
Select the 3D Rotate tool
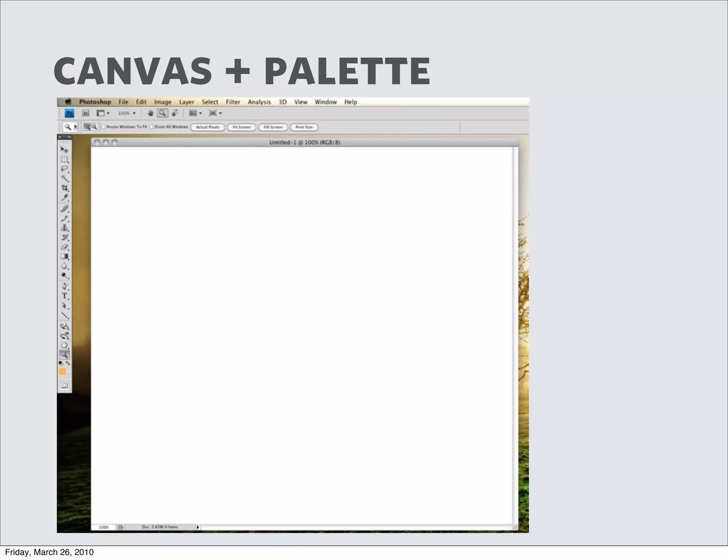coord(64,326)
